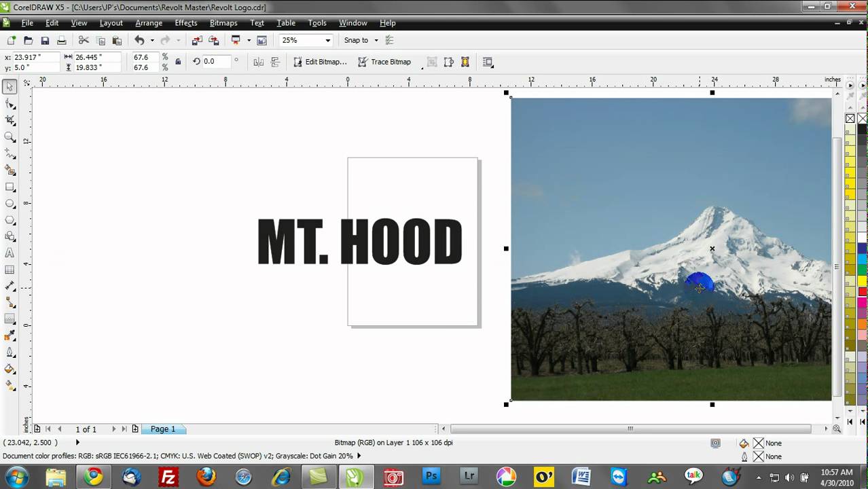Select the Shape tool

pos(10,103)
